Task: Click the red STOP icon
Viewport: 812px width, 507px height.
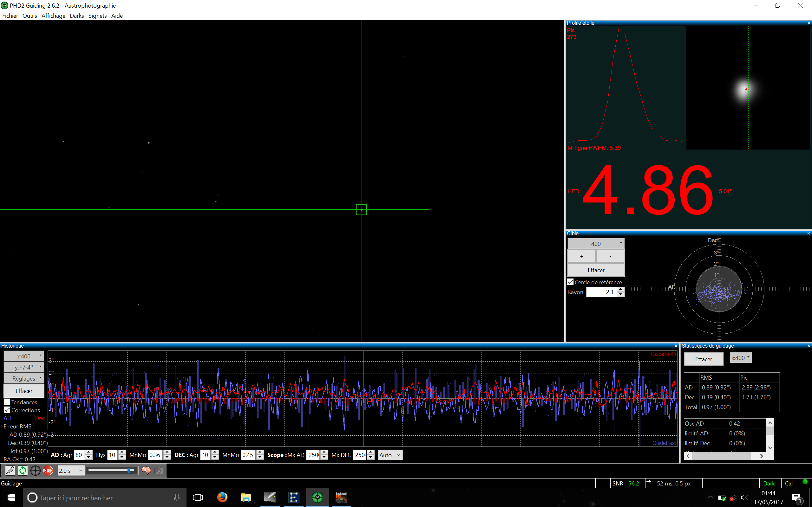Action: tap(48, 471)
